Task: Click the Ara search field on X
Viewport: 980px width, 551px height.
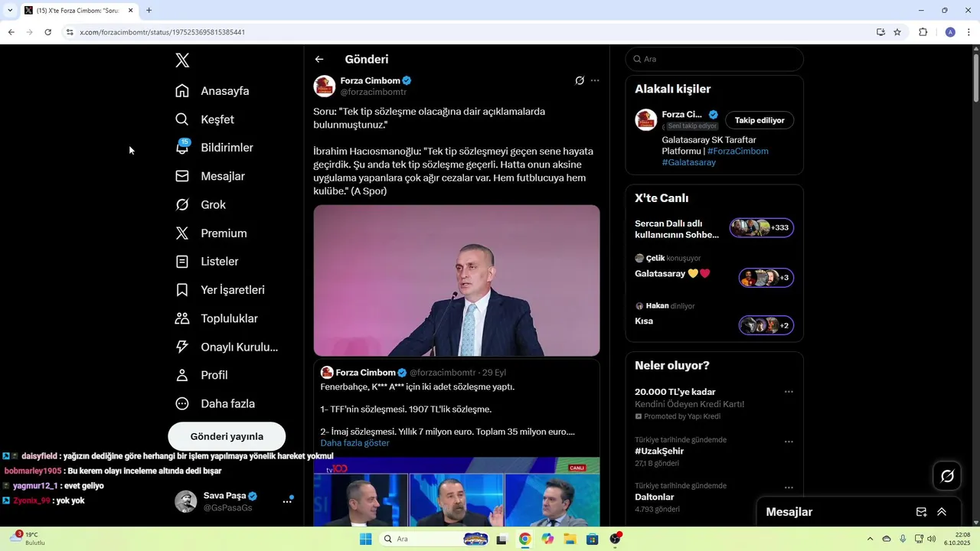Action: (x=714, y=59)
